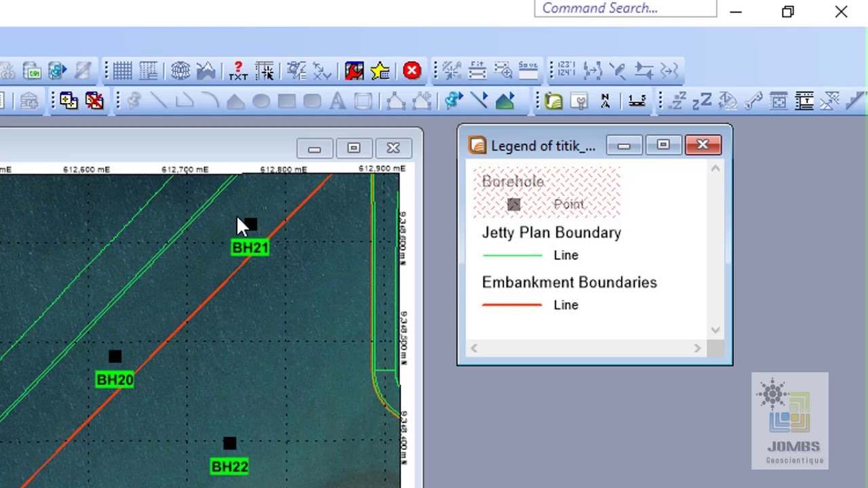This screenshot has width=868, height=488.
Task: Click the Borehole point symbol swatch
Action: (513, 205)
